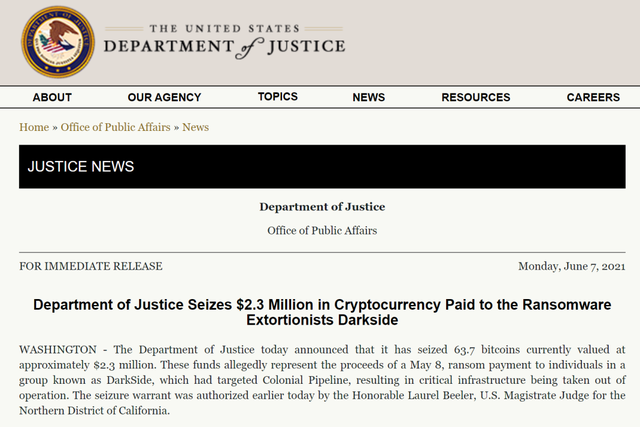640x427 pixels.
Task: Click the Seizes $2.3 Million headline
Action: pos(322,312)
